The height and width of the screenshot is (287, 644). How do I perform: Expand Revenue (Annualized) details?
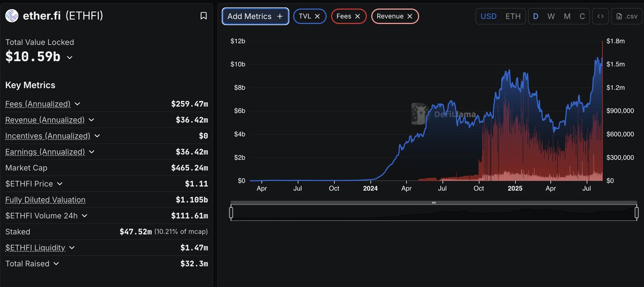point(91,120)
